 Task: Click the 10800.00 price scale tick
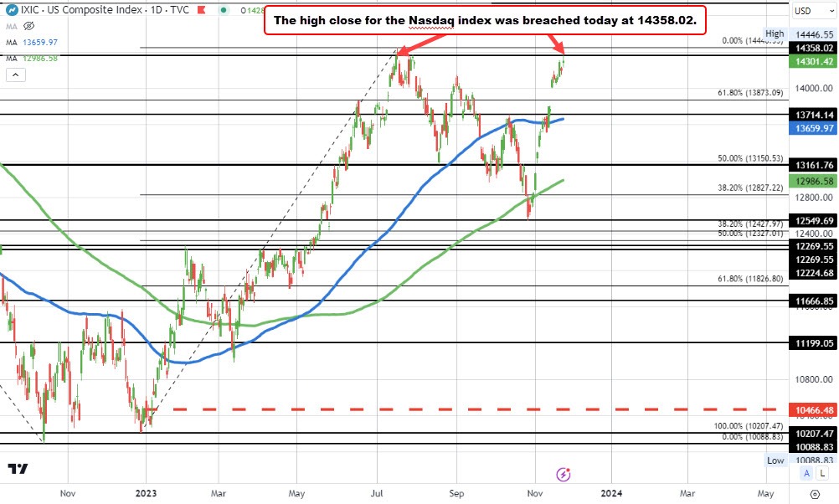point(814,380)
